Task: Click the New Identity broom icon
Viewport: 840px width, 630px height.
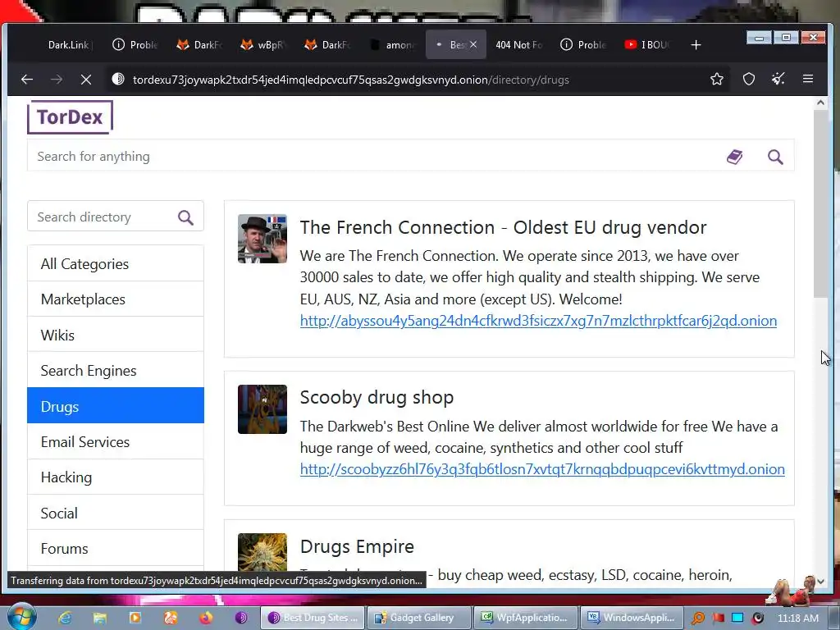Action: pyautogui.click(x=778, y=80)
